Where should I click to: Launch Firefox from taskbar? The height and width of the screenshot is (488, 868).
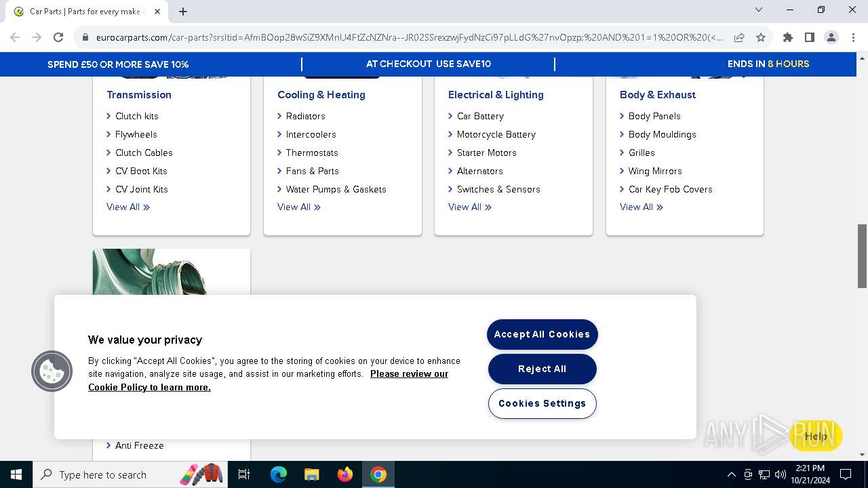(345, 474)
